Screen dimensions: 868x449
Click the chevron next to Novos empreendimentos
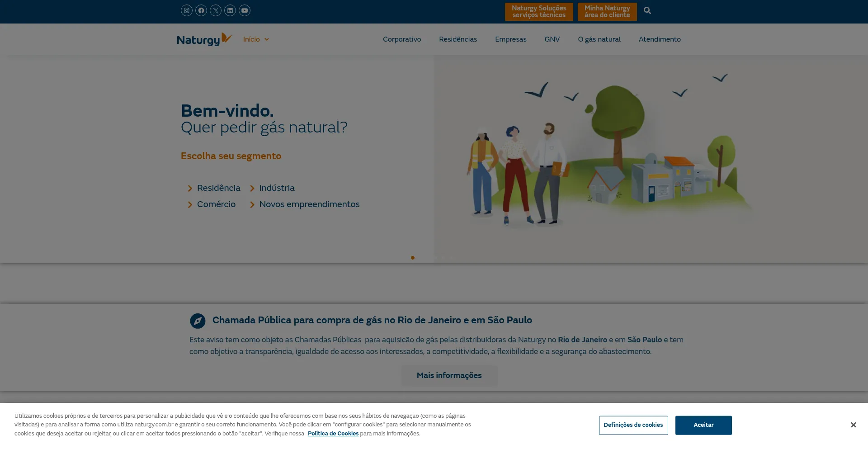tap(252, 205)
